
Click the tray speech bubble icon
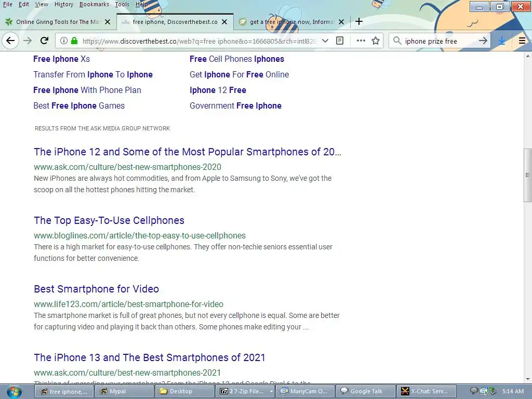click(x=474, y=391)
